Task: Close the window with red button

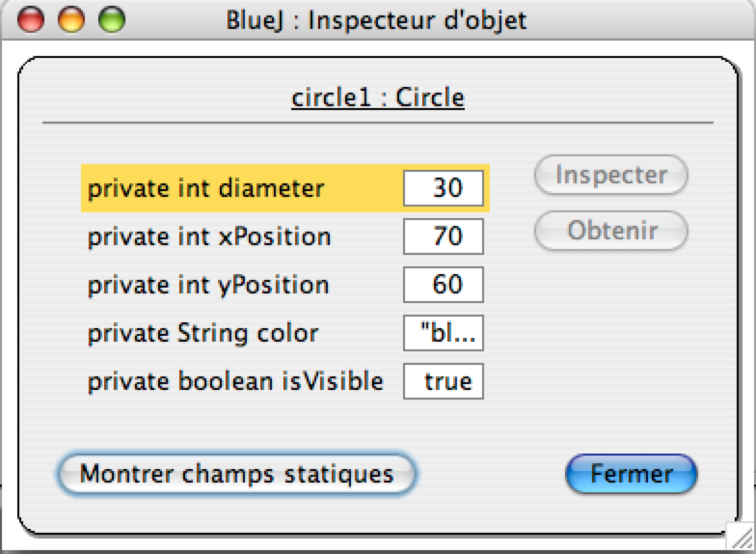Action: pos(31,19)
